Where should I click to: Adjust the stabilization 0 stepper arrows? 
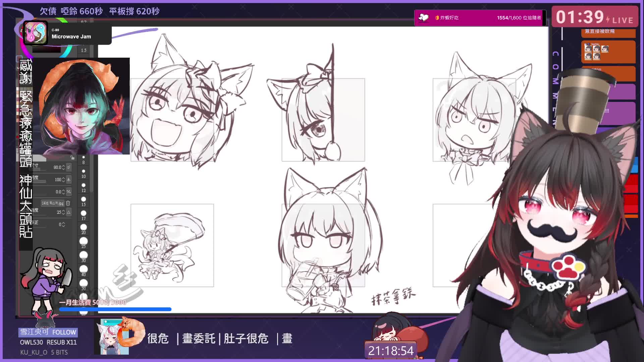tap(63, 225)
